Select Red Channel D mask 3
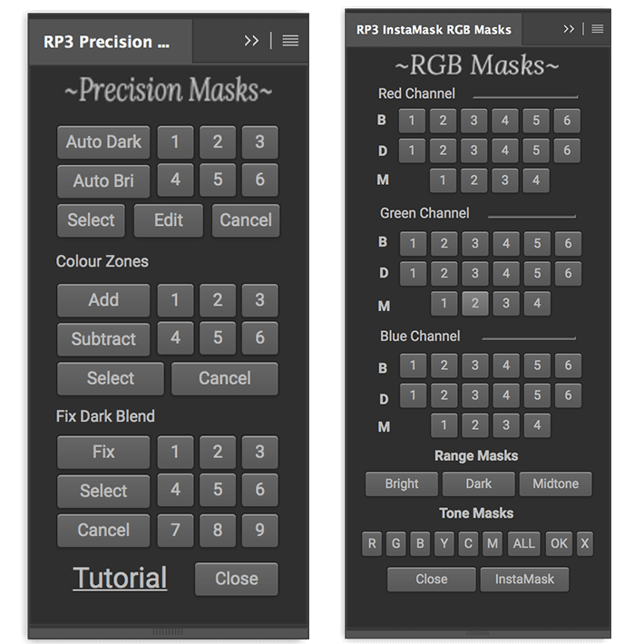Viewport: 644px width, 644px height. tap(474, 151)
